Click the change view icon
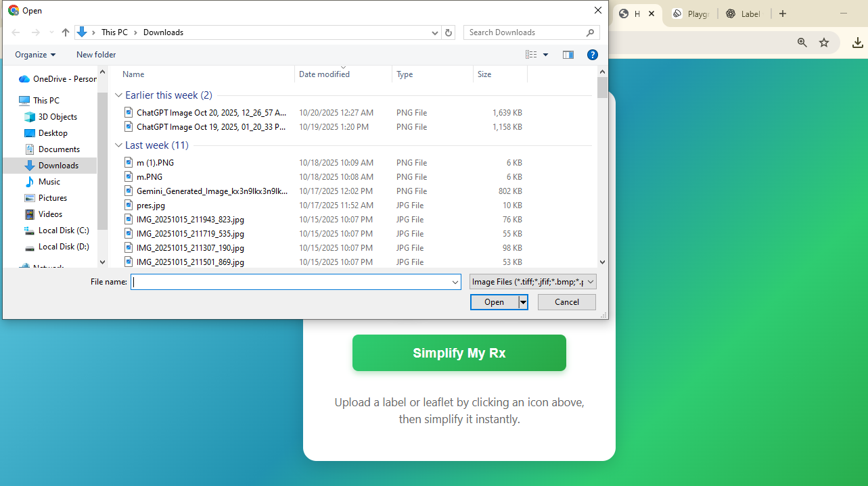Viewport: 868px width, 486px height. point(531,55)
